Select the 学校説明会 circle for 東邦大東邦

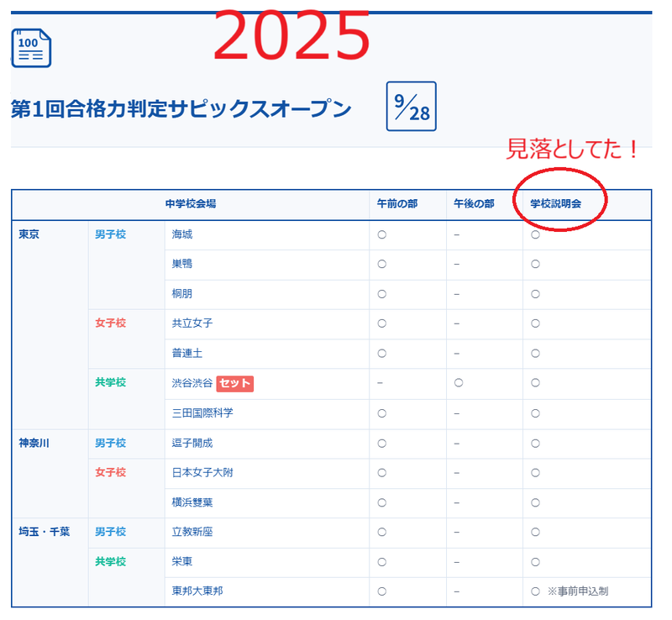tap(535, 591)
